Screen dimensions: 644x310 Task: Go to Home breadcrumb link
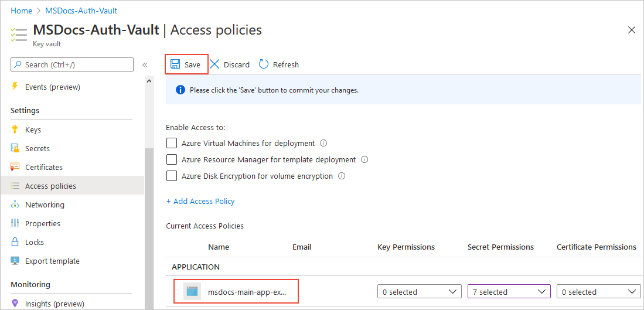tap(22, 11)
